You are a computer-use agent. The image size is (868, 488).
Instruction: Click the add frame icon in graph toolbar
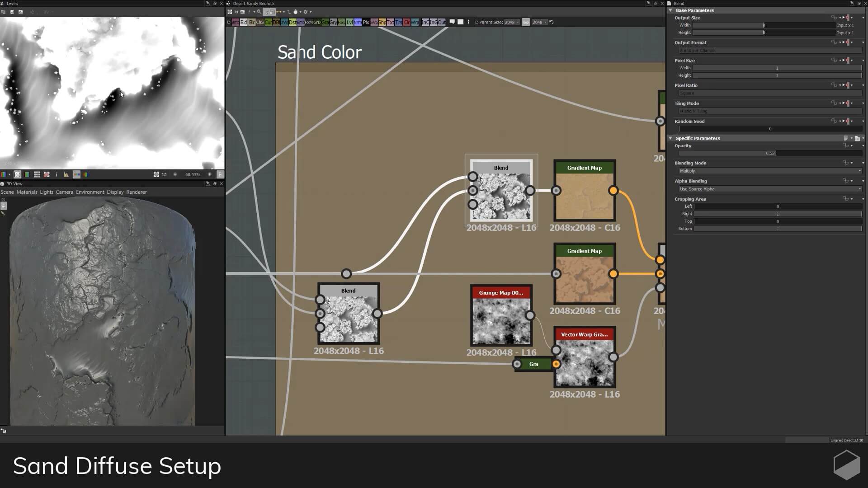tap(460, 22)
